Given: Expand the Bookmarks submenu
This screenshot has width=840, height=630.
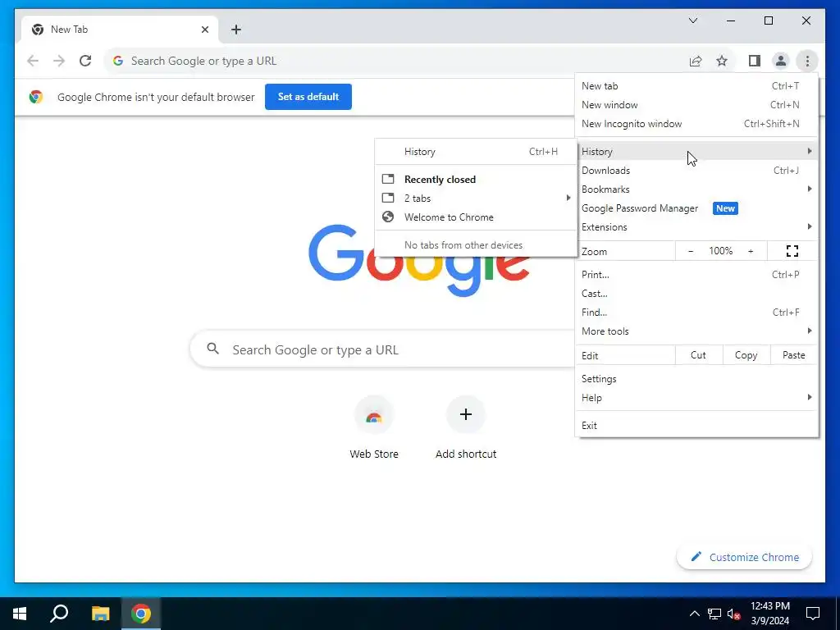Looking at the screenshot, I should tap(696, 189).
